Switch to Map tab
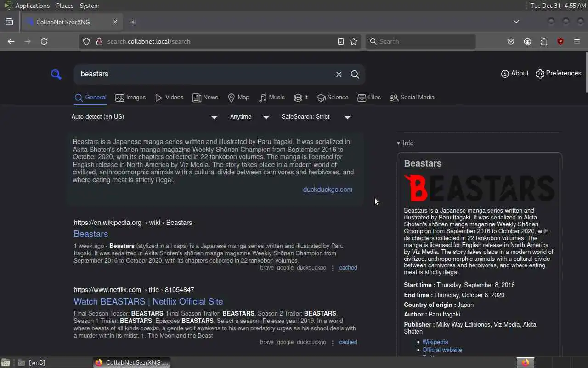Viewport: 588px width, 368px height. pos(238,98)
